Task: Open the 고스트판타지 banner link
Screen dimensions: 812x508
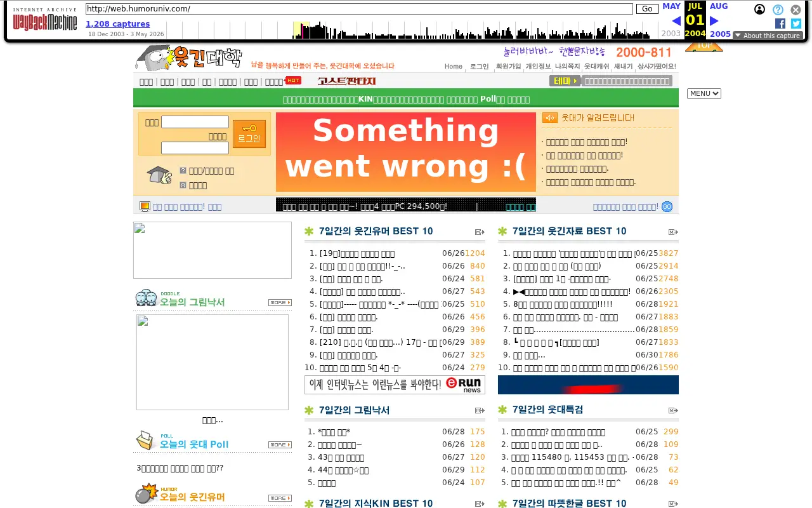Action: (x=347, y=81)
